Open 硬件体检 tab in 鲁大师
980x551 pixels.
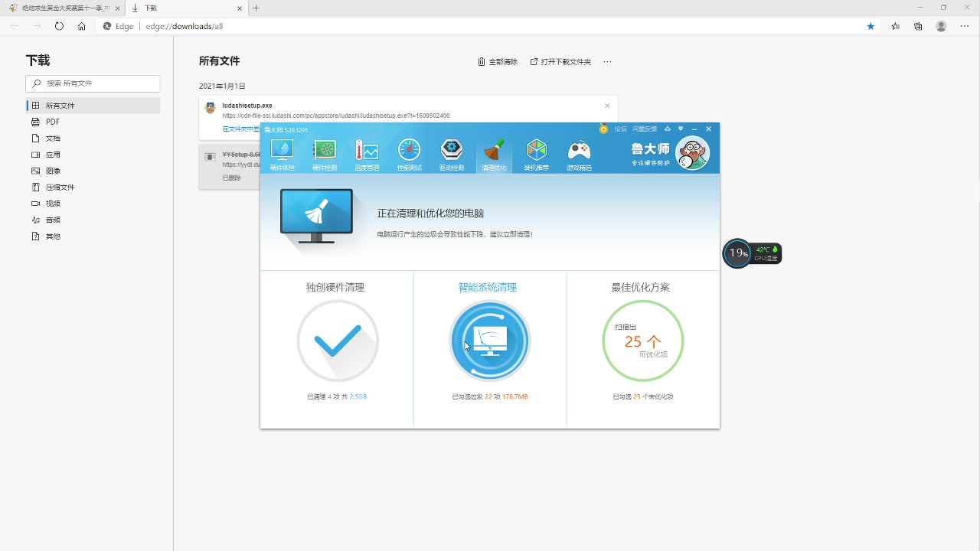pos(282,155)
